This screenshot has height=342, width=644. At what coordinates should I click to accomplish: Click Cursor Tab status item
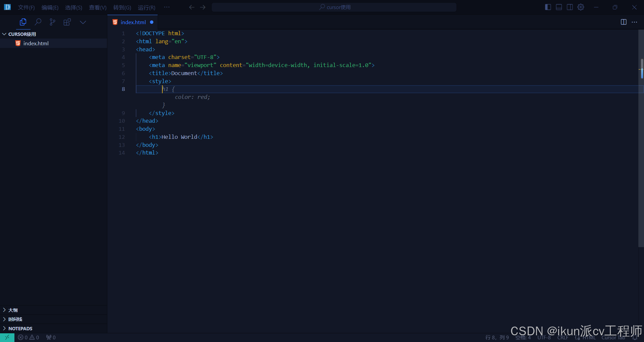pos(613,337)
